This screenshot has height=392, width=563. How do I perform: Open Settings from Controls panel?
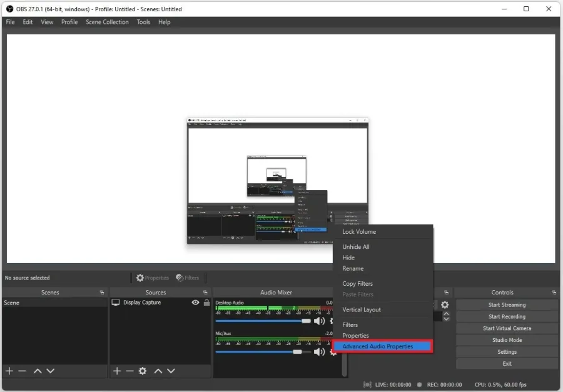tap(507, 352)
